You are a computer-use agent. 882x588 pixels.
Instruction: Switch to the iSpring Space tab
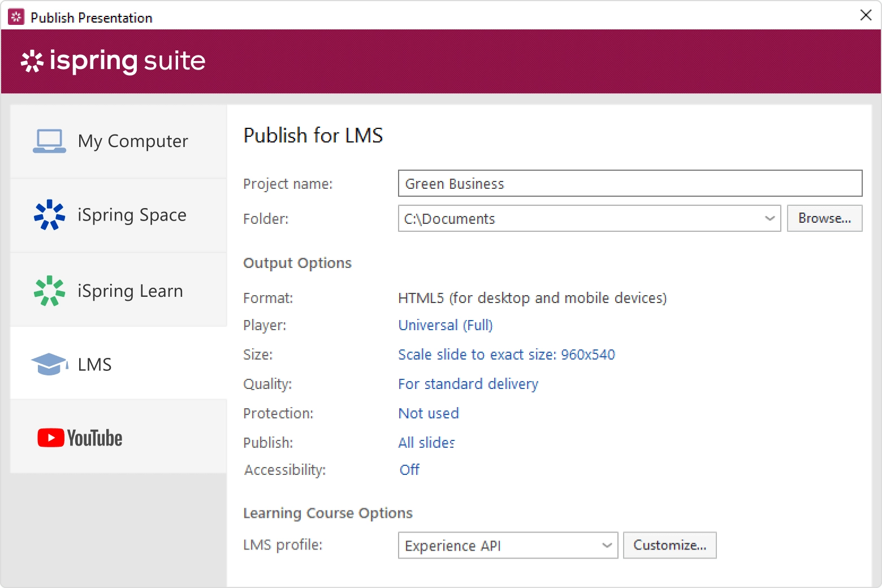[119, 215]
